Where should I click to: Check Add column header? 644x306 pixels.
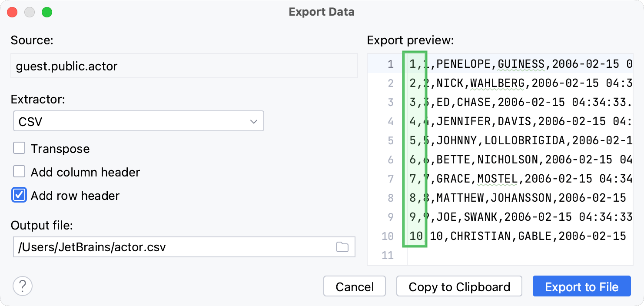[19, 171]
